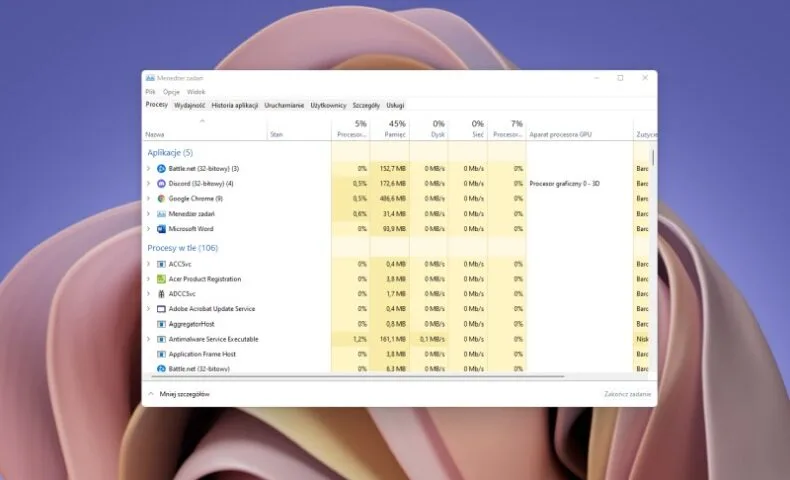Viewport: 790px width, 480px height.
Task: Sort by the Dysk column header
Action: pyautogui.click(x=429, y=129)
